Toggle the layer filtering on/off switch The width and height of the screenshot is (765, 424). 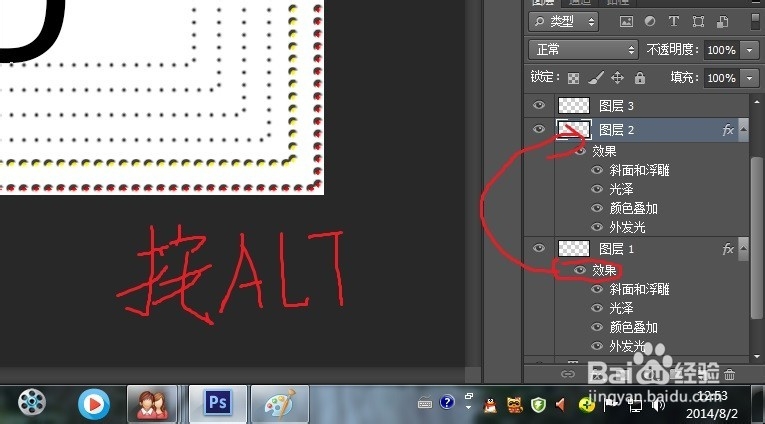pos(755,21)
